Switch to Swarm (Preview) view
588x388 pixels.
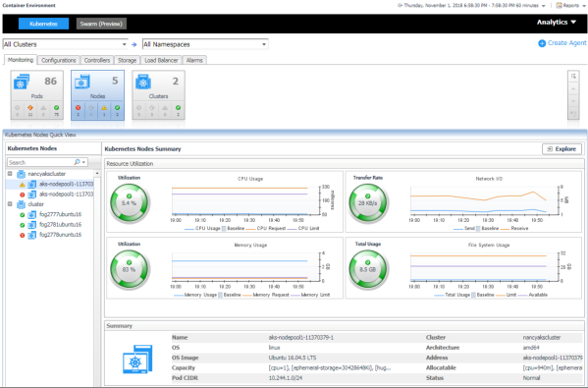coord(101,24)
